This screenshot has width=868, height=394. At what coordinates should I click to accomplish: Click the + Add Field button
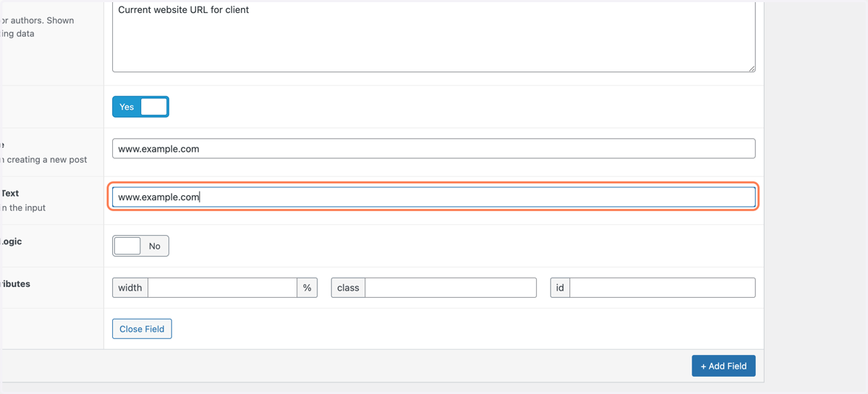[x=724, y=366]
